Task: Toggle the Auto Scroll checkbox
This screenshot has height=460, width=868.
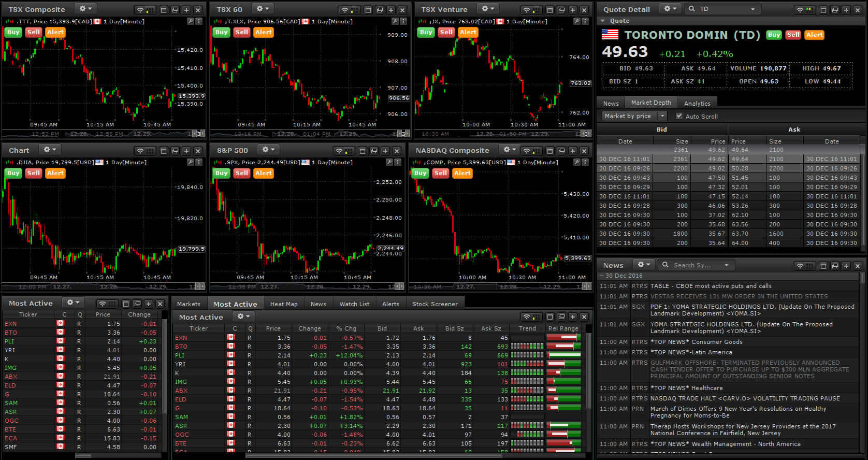Action: (679, 116)
